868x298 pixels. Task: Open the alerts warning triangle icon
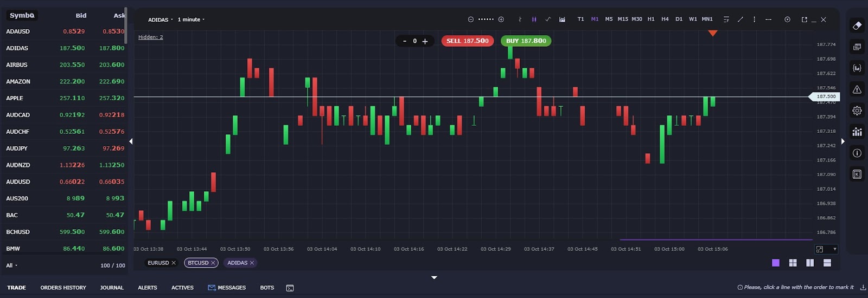tap(857, 89)
